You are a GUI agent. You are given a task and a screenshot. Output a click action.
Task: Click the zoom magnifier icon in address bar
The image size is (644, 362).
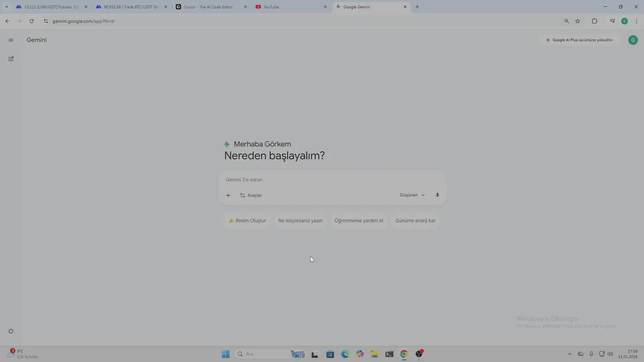[567, 21]
